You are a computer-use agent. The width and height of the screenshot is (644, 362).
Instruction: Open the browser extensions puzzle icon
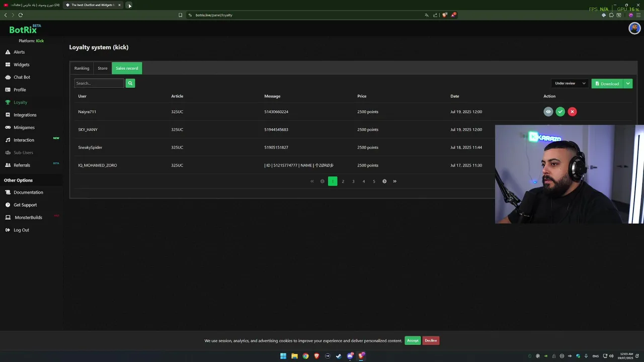point(611,15)
